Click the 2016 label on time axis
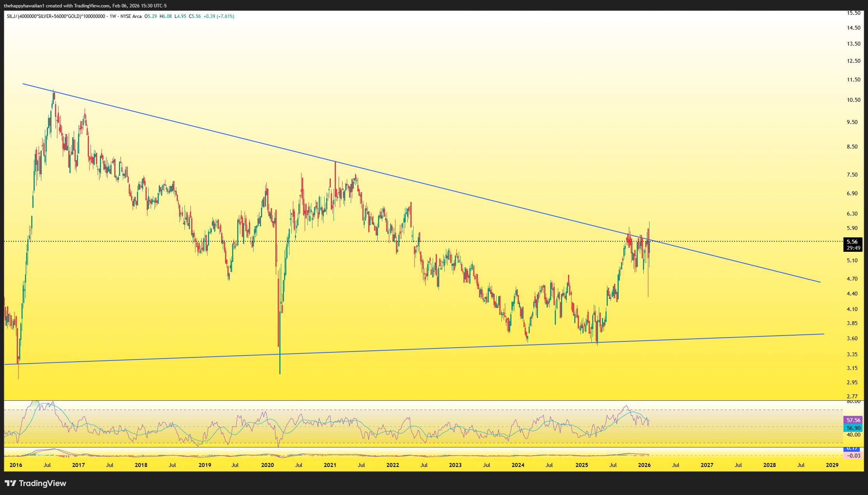Viewport: 868px width, 495px height. click(16, 465)
